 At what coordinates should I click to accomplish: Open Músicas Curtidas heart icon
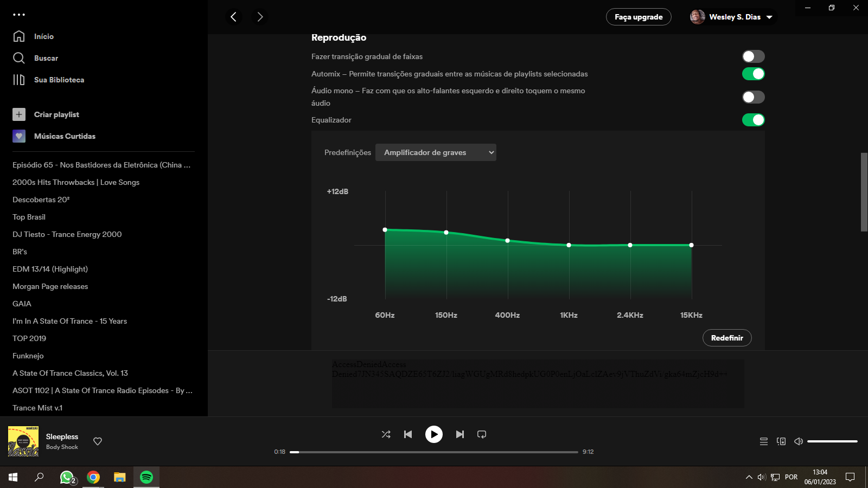[19, 136]
